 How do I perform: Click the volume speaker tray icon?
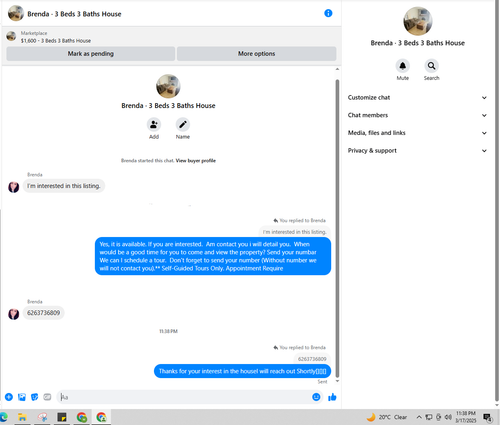448,417
